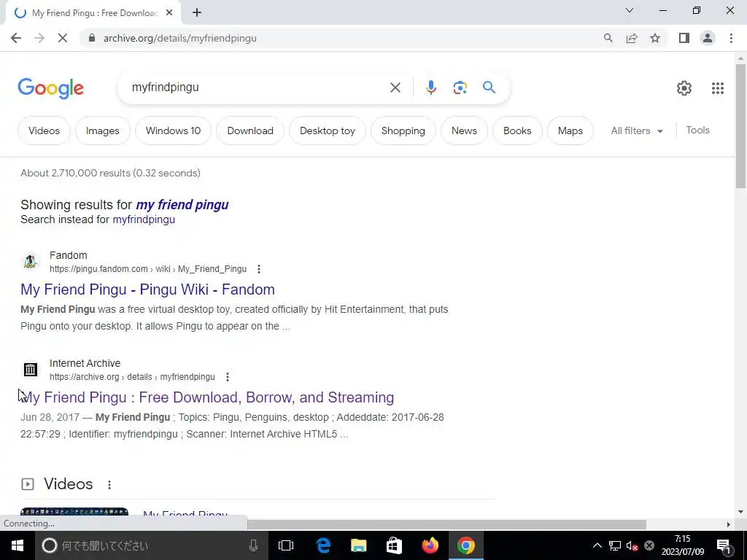Click the address bar URL
The width and height of the screenshot is (747, 560).
point(180,38)
